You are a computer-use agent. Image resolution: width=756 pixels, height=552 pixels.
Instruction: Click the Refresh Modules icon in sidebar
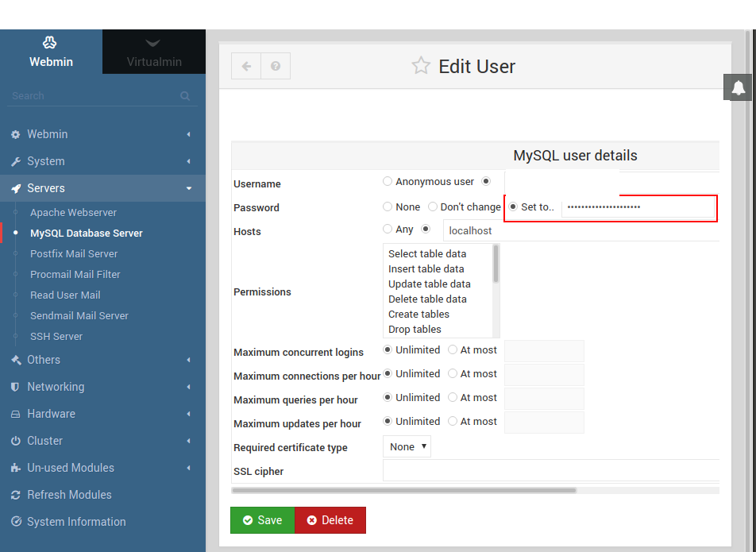pyautogui.click(x=17, y=495)
